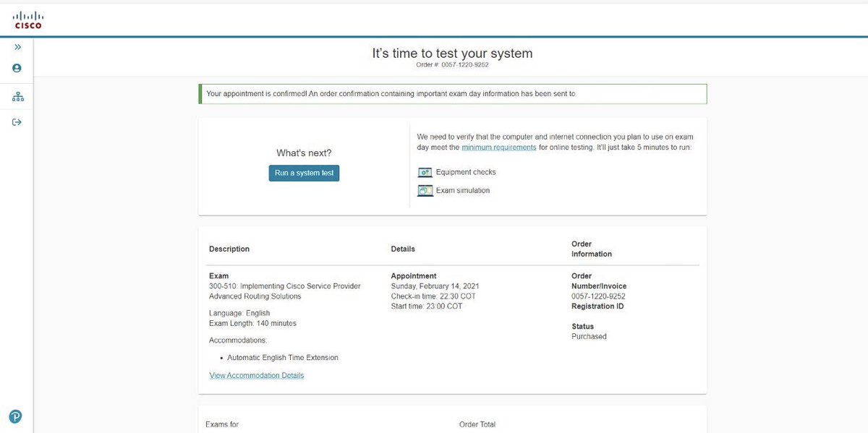Select the Equipment checks label

point(466,172)
